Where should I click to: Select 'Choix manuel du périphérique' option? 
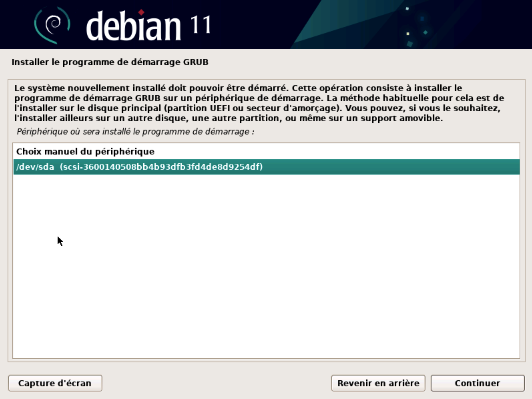[x=266, y=152]
